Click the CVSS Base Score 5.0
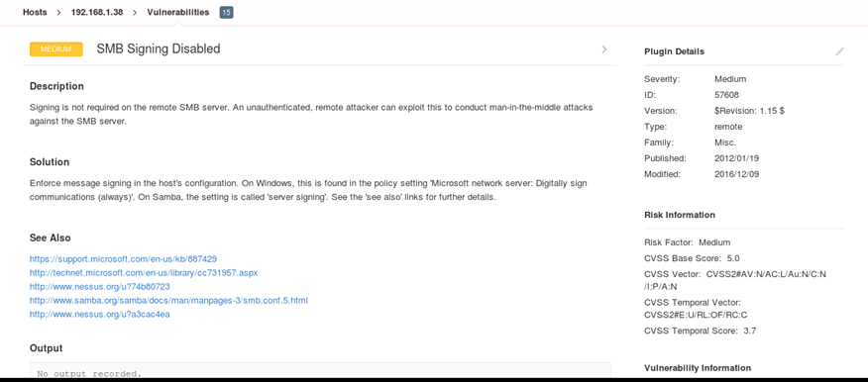The height and width of the screenshot is (382, 868). 692,258
